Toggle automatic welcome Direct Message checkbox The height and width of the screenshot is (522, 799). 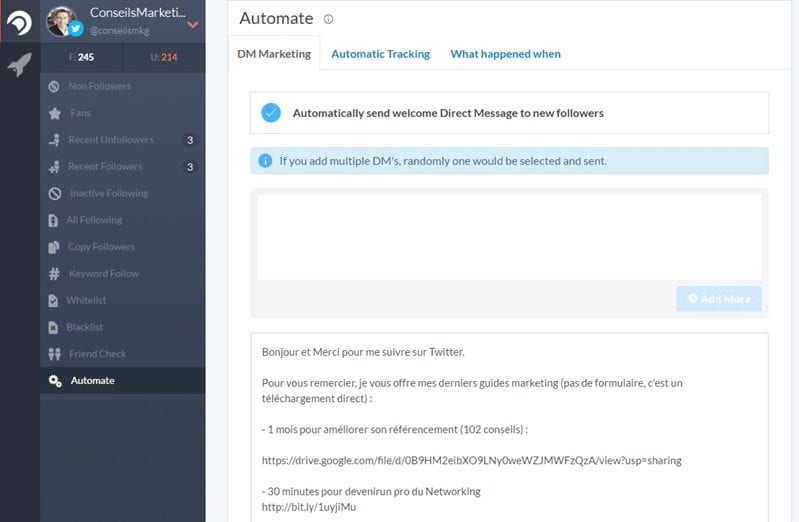tap(271, 113)
